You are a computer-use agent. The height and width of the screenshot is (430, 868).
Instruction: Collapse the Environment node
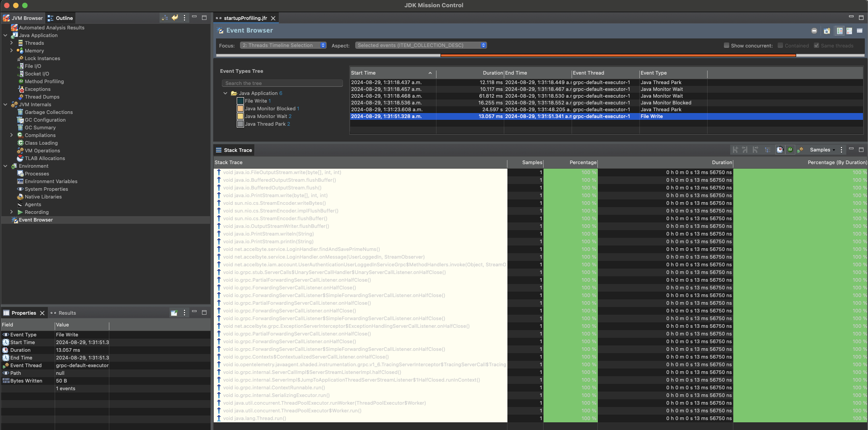(5, 166)
